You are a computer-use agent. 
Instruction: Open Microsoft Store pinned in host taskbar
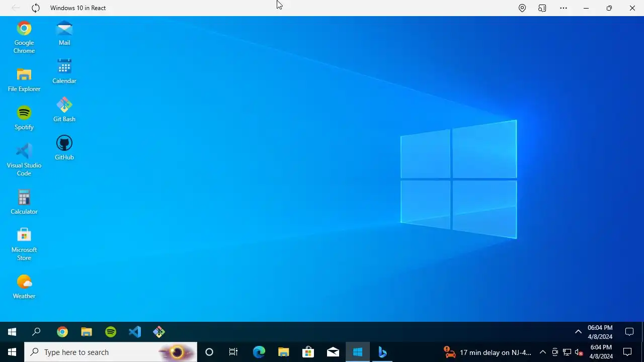[x=308, y=352]
